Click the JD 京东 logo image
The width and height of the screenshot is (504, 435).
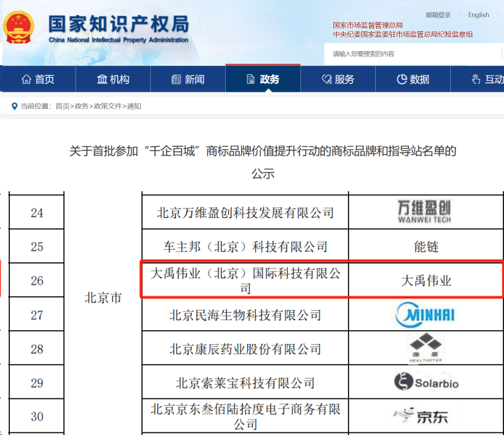point(421,416)
